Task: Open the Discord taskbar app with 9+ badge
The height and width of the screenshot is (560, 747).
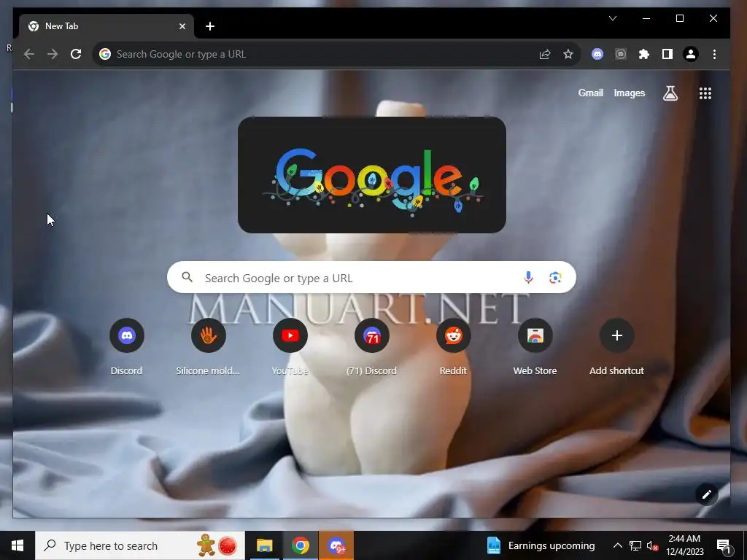Action: click(336, 545)
